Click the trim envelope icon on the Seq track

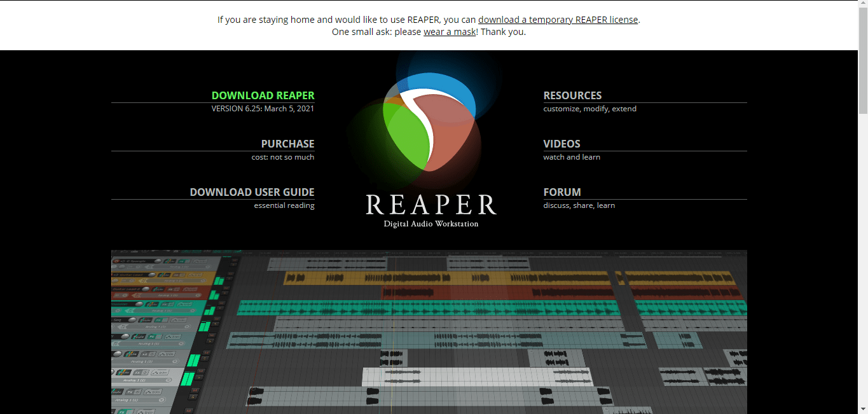click(x=179, y=320)
